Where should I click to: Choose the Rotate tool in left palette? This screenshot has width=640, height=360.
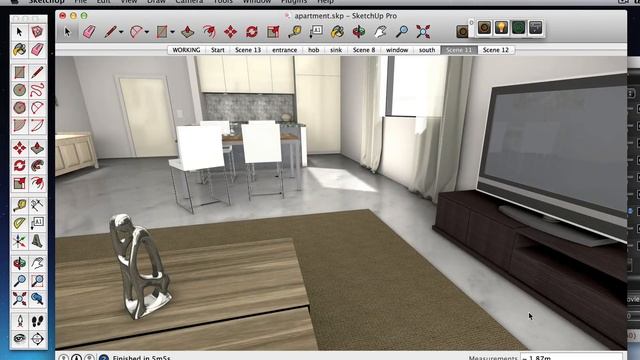pos(19,165)
